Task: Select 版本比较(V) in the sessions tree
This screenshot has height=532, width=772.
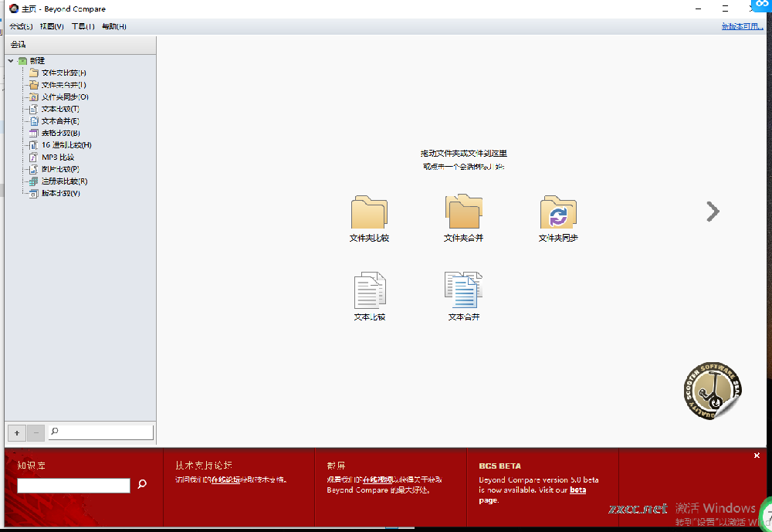Action: 60,193
